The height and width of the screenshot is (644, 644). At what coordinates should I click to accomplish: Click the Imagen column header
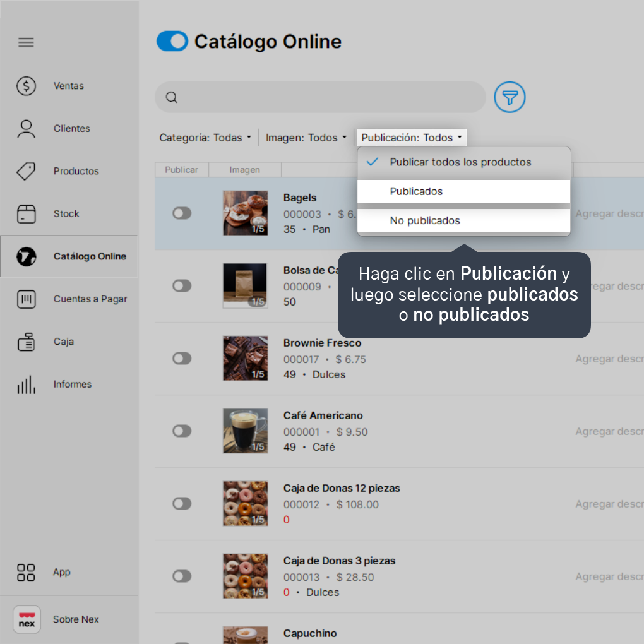(245, 170)
